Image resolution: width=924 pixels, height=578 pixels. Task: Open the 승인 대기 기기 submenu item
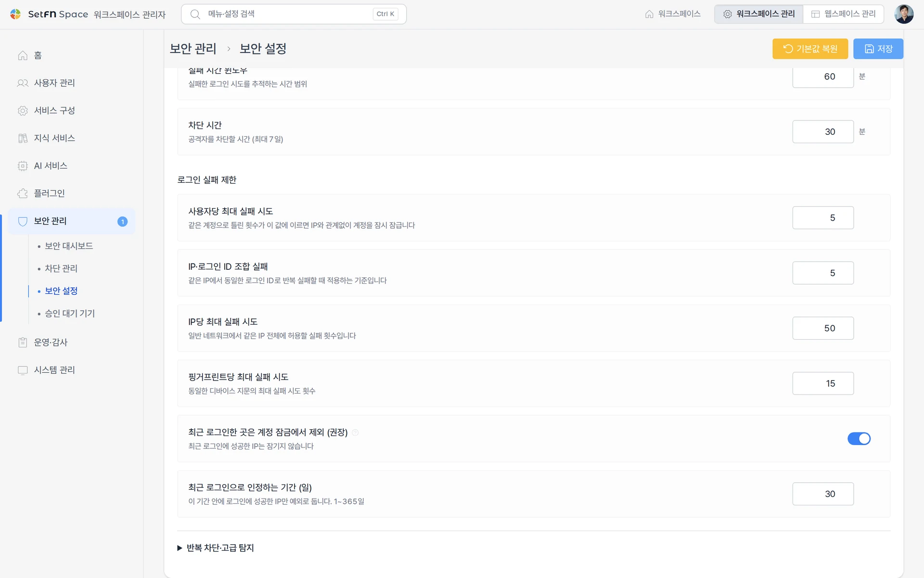coord(70,314)
